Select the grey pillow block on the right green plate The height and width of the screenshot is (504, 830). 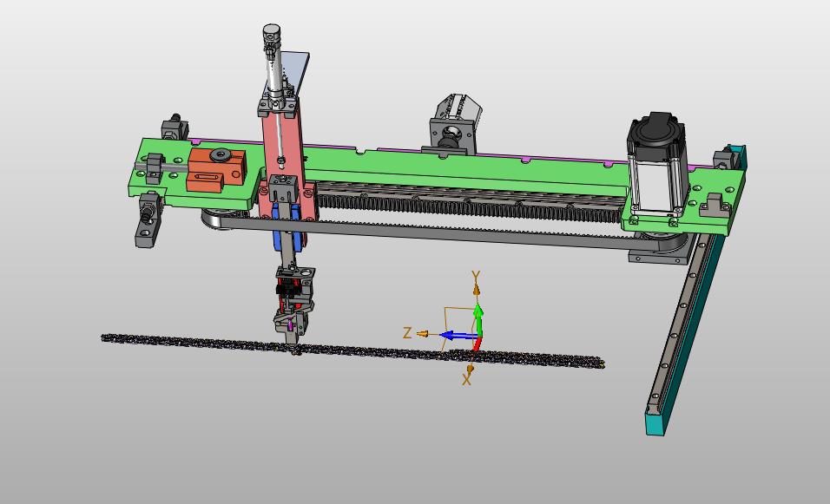[715, 206]
